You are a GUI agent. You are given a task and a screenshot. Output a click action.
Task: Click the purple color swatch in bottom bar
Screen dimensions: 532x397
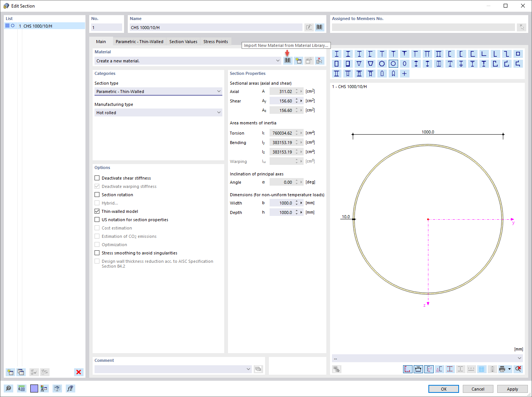pos(34,388)
